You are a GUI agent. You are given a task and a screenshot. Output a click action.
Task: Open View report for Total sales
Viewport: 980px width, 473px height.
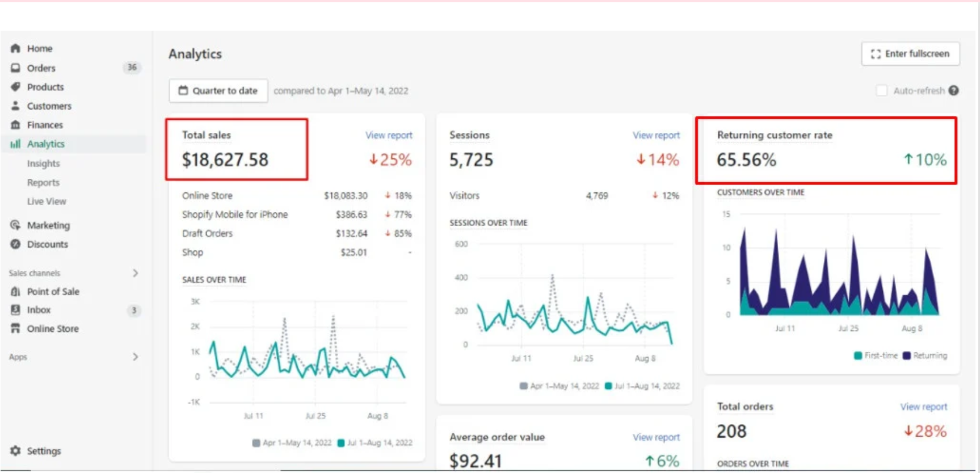point(389,135)
